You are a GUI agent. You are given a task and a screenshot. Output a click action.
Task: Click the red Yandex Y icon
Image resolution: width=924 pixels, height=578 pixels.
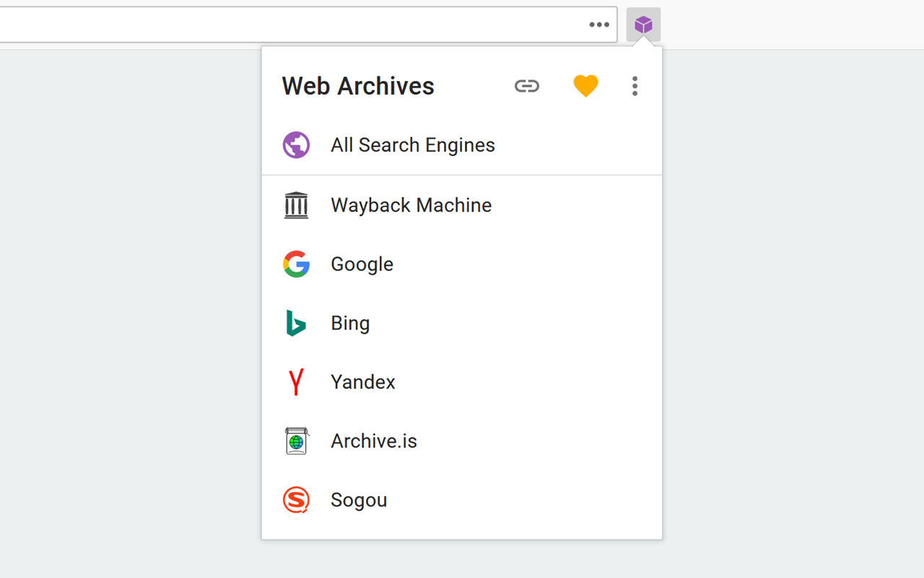tap(296, 382)
